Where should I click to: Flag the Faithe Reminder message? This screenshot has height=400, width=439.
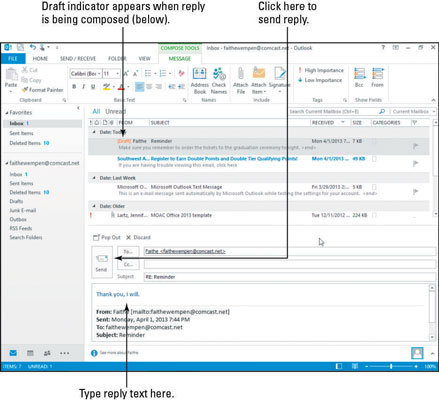(415, 146)
